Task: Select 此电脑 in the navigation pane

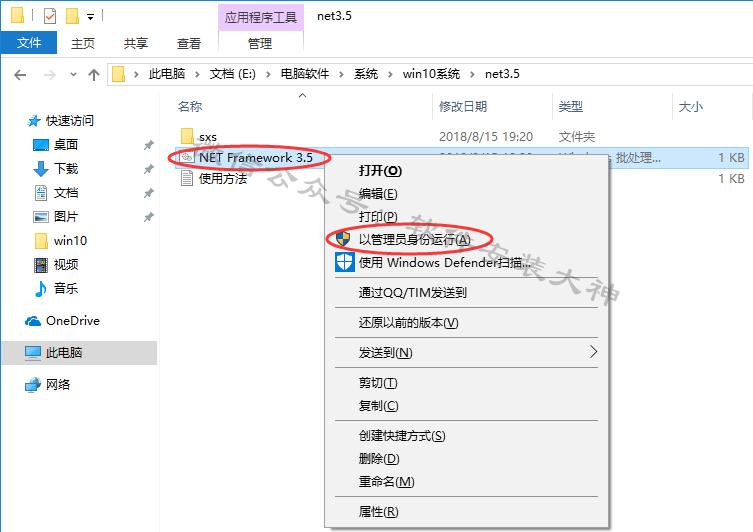Action: (x=79, y=353)
